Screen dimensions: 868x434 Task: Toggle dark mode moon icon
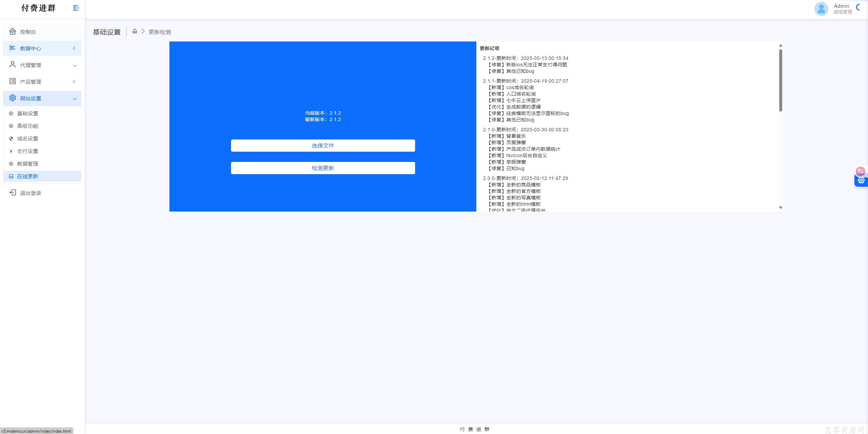[858, 7]
